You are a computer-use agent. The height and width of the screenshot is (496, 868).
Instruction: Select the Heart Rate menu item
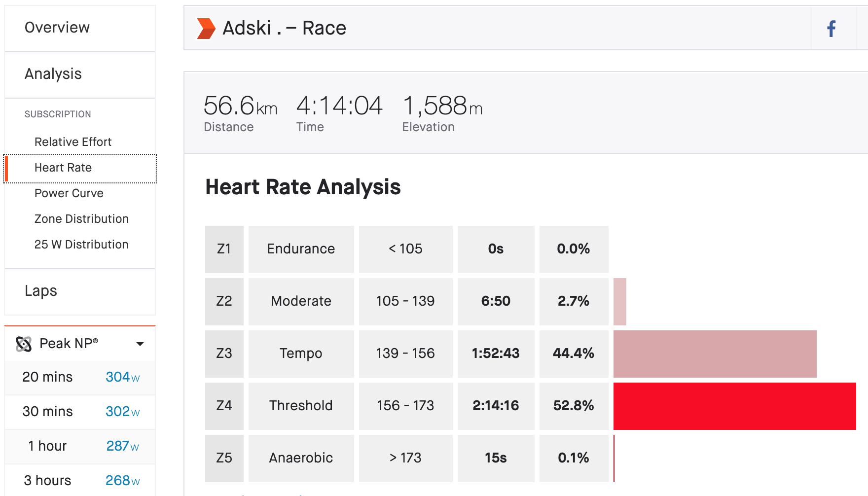[x=63, y=168]
